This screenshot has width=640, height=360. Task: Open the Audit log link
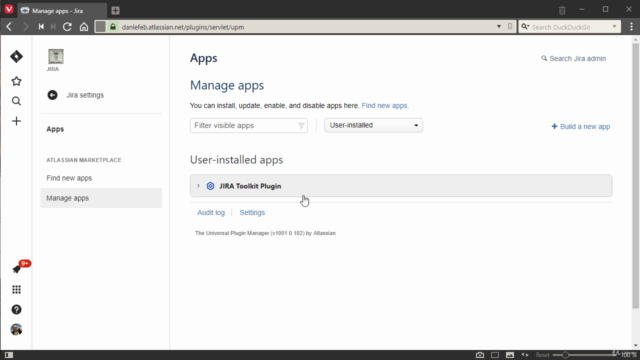coord(211,213)
